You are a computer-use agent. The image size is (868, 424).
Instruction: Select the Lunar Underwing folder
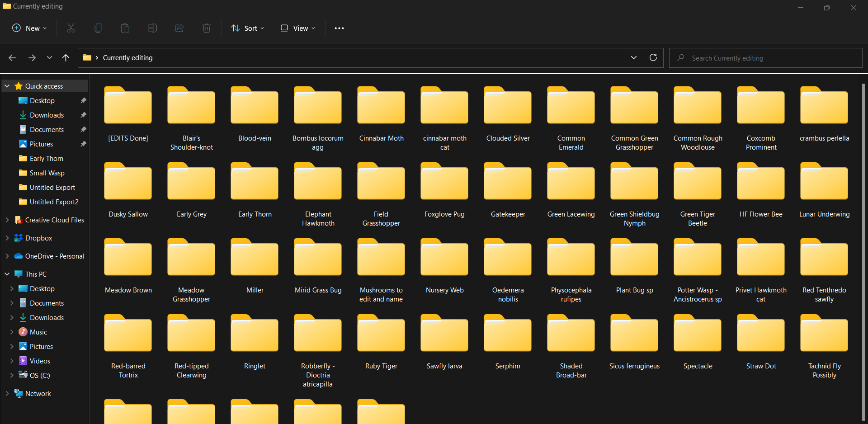(x=824, y=189)
